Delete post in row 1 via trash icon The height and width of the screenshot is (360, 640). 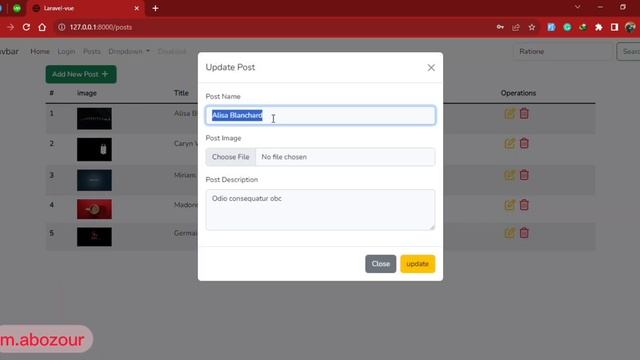point(524,113)
